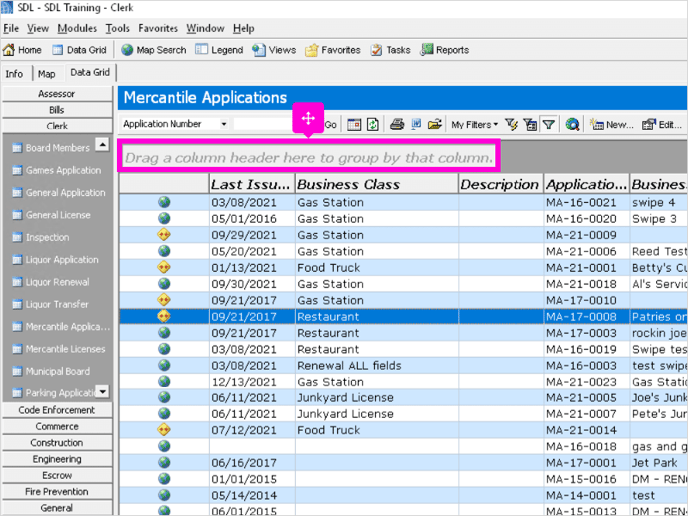
Task: Expand the Fire Prevention module section
Action: tap(57, 491)
